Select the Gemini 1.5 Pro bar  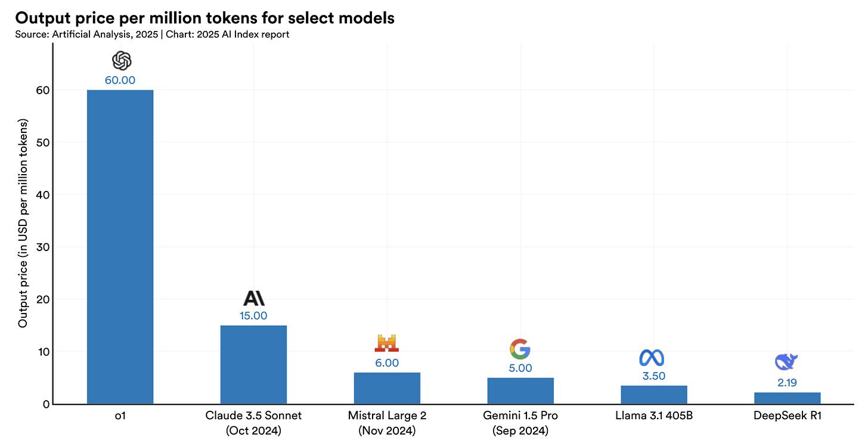(x=520, y=391)
